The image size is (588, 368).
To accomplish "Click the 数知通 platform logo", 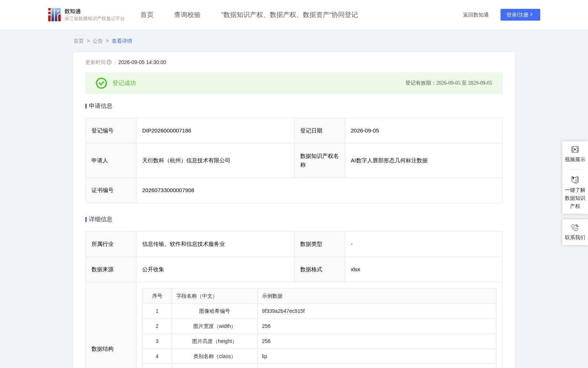I will coord(86,15).
